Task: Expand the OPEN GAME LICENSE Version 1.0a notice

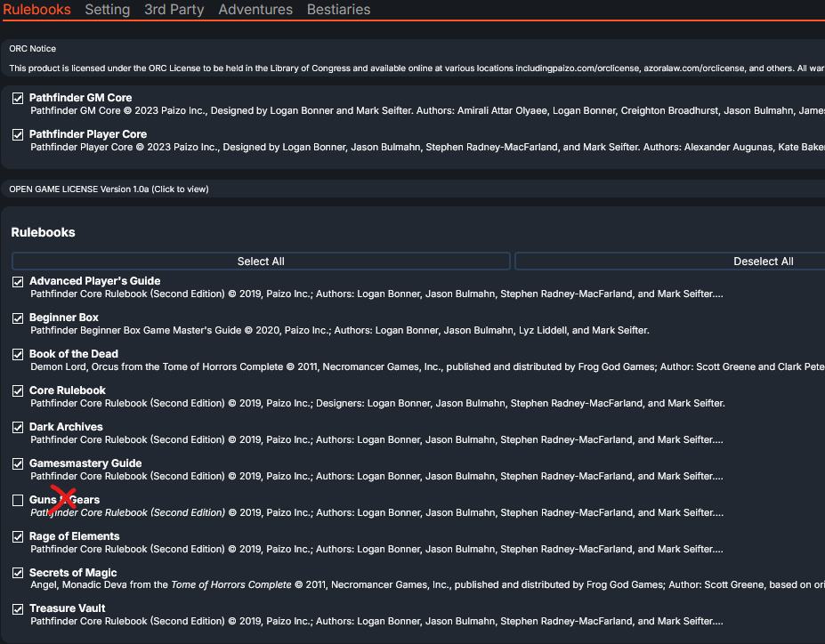Action: (109, 189)
